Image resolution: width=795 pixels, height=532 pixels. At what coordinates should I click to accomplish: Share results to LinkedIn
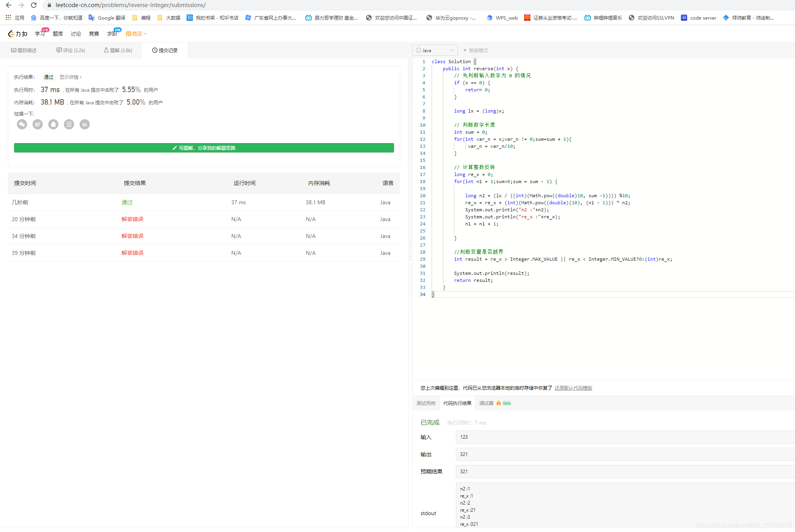[84, 124]
